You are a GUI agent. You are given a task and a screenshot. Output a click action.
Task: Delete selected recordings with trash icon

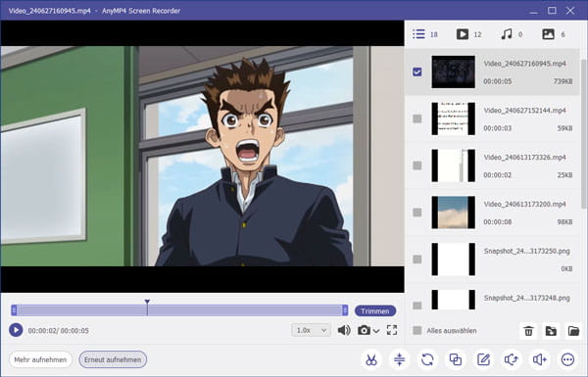point(528,331)
